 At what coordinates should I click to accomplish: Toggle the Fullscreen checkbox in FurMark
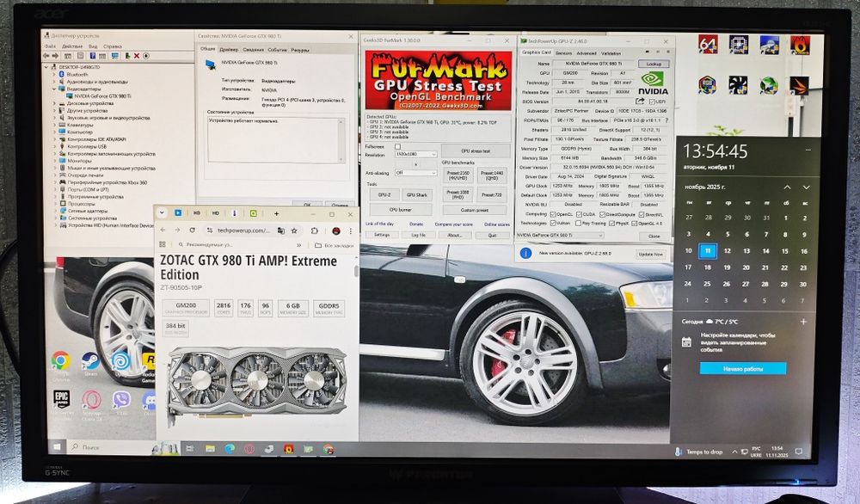pyautogui.click(x=397, y=147)
